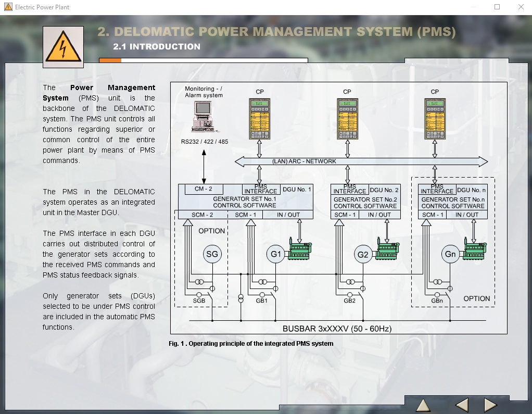
Task: Advance to next page with right arrow
Action: 490,405
